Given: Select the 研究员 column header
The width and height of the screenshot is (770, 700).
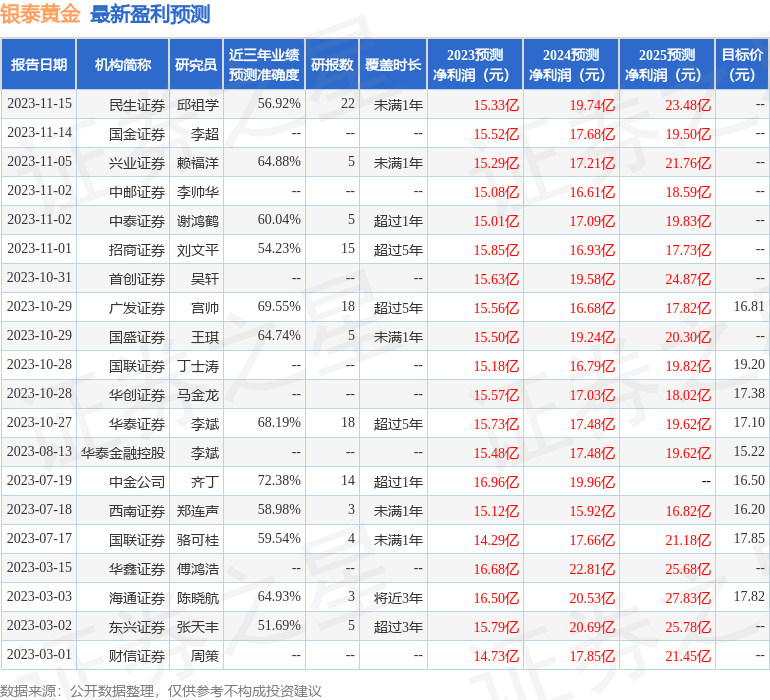Looking at the screenshot, I should (196, 64).
